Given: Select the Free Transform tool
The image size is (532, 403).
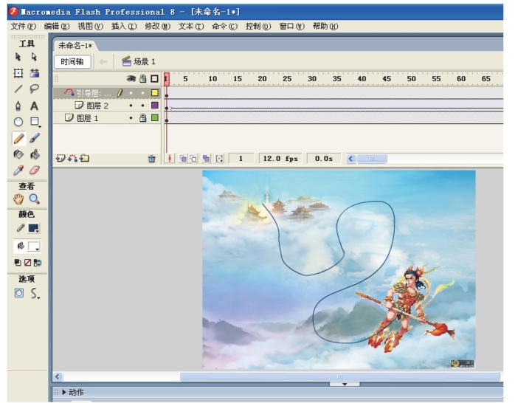Looking at the screenshot, I should [18, 73].
